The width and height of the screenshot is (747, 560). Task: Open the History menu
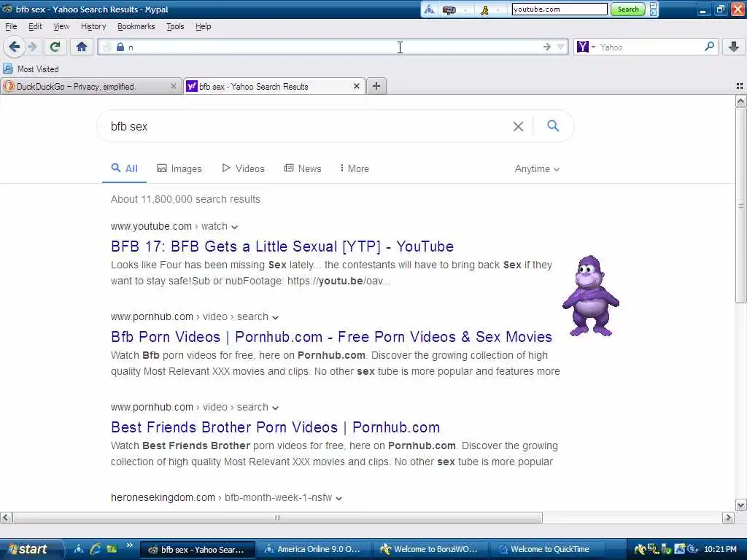point(93,26)
